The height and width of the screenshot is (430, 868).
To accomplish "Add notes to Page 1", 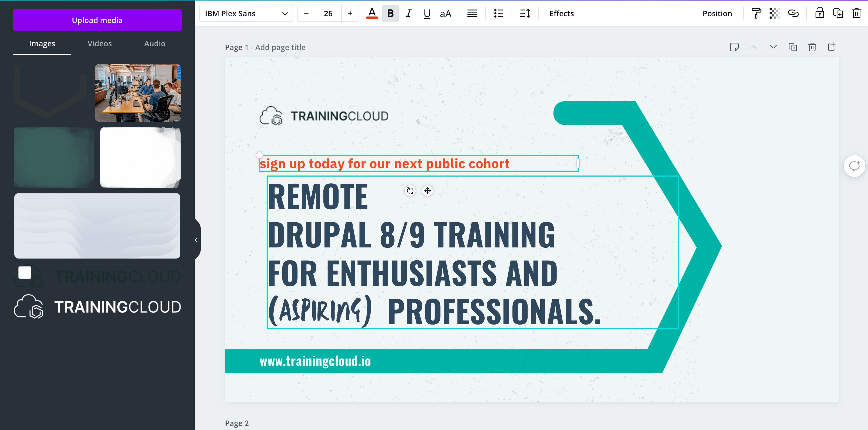I will coord(734,47).
